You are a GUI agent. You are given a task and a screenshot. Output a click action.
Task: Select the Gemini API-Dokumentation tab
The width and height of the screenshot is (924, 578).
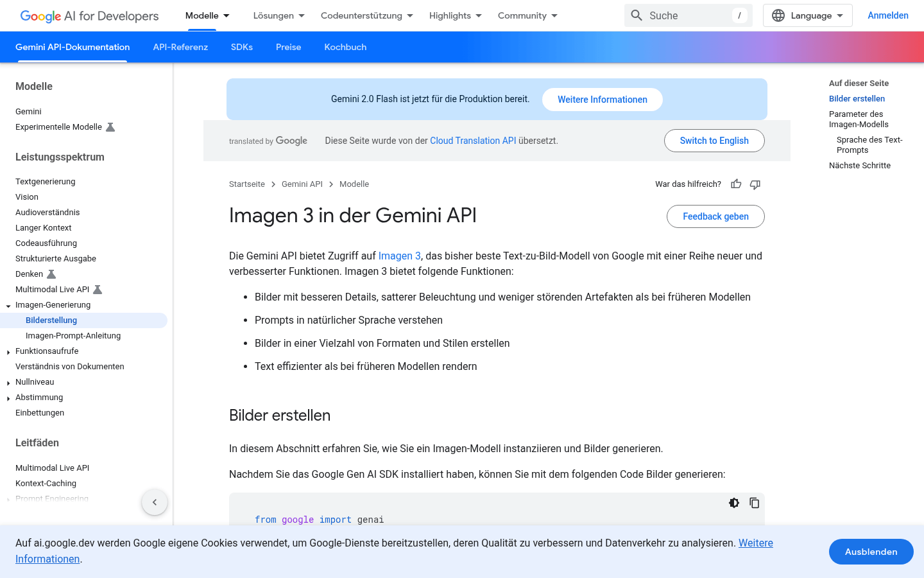[73, 47]
